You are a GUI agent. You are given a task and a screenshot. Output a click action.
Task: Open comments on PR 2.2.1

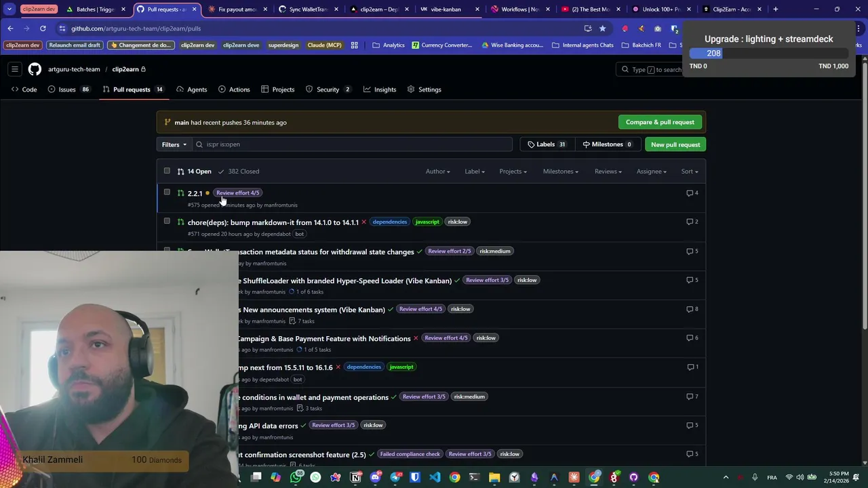(692, 193)
